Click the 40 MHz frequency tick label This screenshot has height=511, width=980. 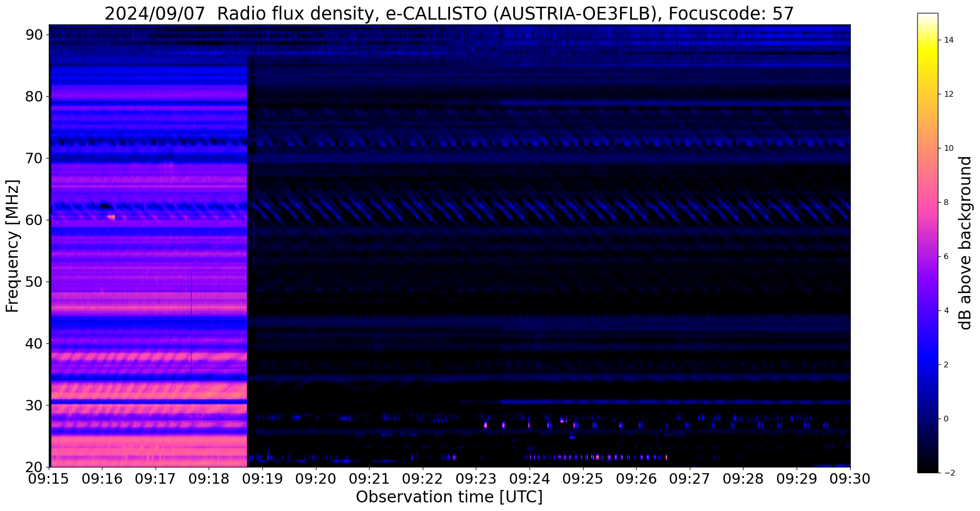pos(34,343)
